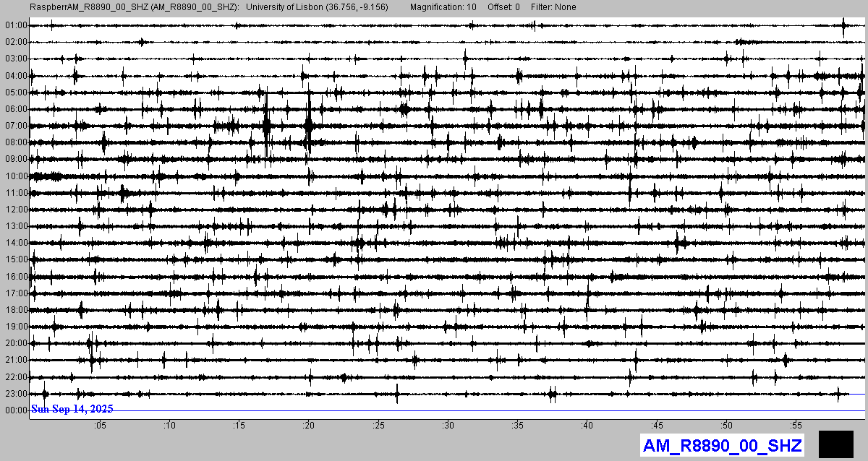The height and width of the screenshot is (461, 868).
Task: Pick the 18:00 hour row label
Action: click(15, 310)
